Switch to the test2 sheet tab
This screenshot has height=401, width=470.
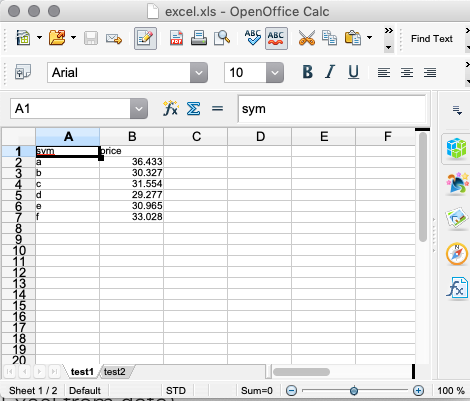pyautogui.click(x=115, y=372)
